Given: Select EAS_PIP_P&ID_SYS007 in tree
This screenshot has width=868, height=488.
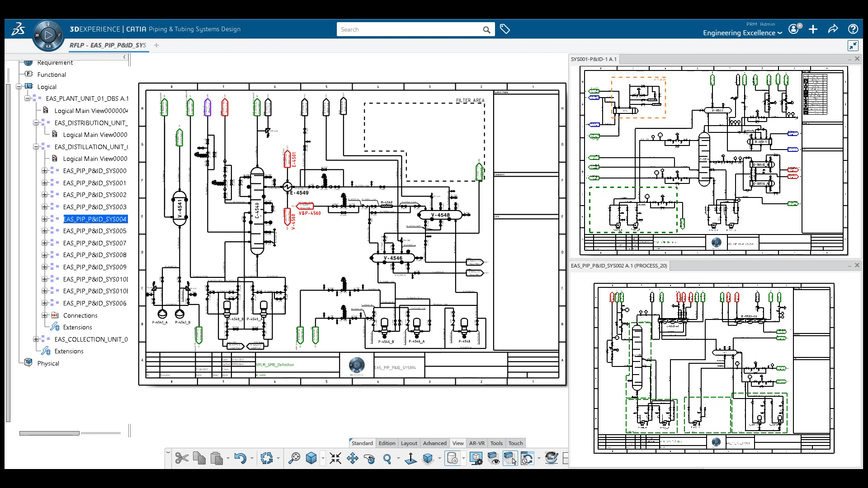Looking at the screenshot, I should 94,243.
